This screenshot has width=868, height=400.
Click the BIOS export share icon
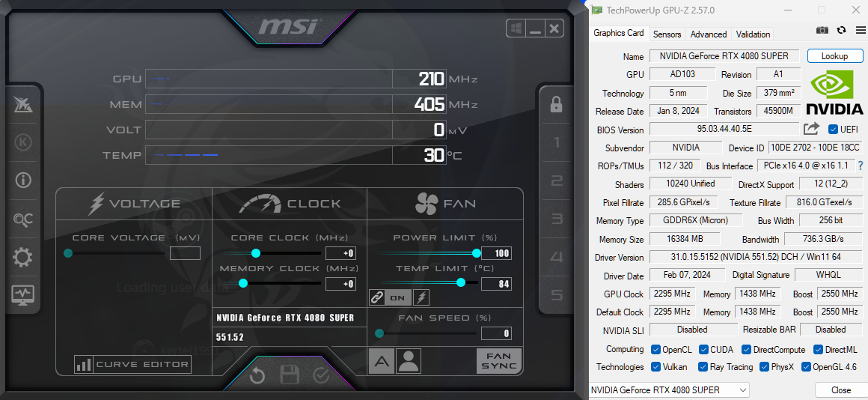811,129
